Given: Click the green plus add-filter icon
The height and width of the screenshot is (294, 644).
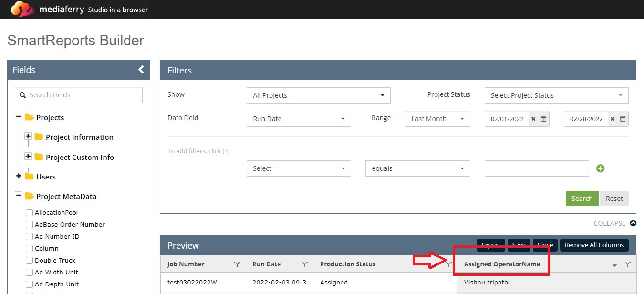Looking at the screenshot, I should 600,168.
